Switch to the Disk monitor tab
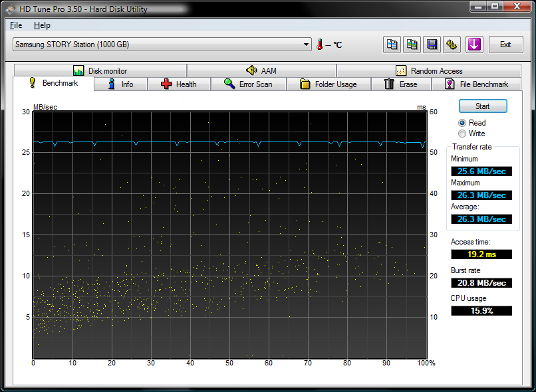Viewport: 536px width, 392px height. point(100,70)
